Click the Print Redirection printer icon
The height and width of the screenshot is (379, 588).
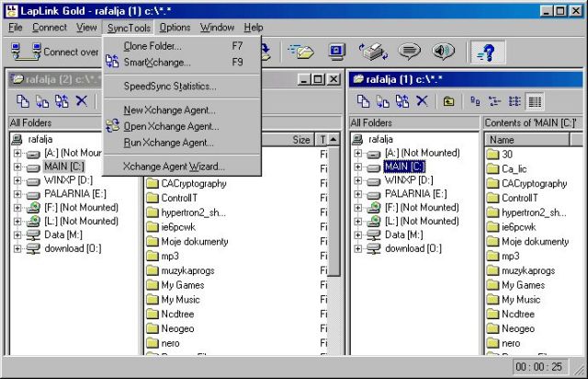pos(373,52)
